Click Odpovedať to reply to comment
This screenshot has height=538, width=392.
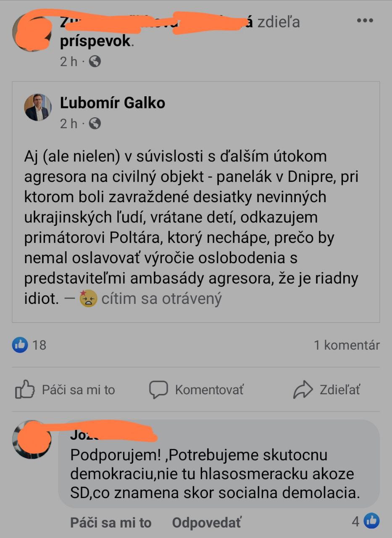[x=207, y=523]
